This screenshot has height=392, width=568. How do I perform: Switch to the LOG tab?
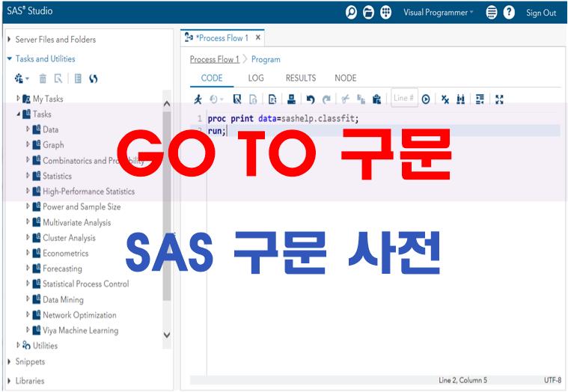[x=256, y=78]
